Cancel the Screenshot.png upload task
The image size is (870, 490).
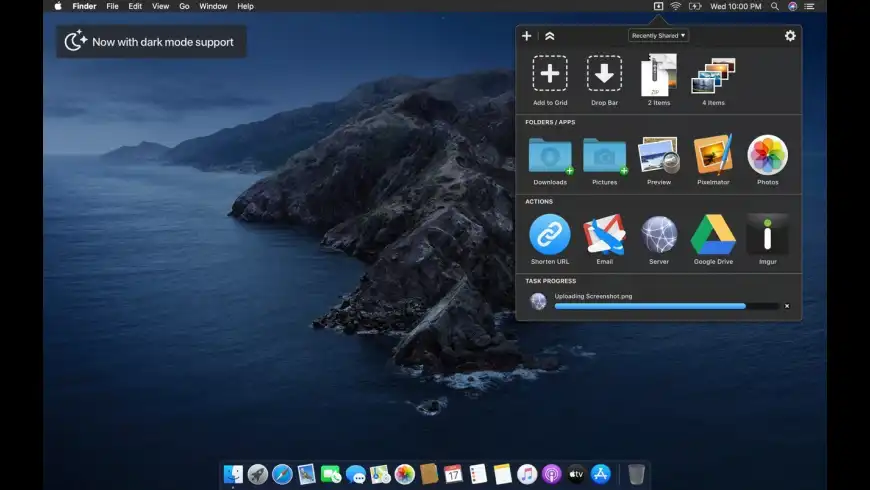(787, 306)
